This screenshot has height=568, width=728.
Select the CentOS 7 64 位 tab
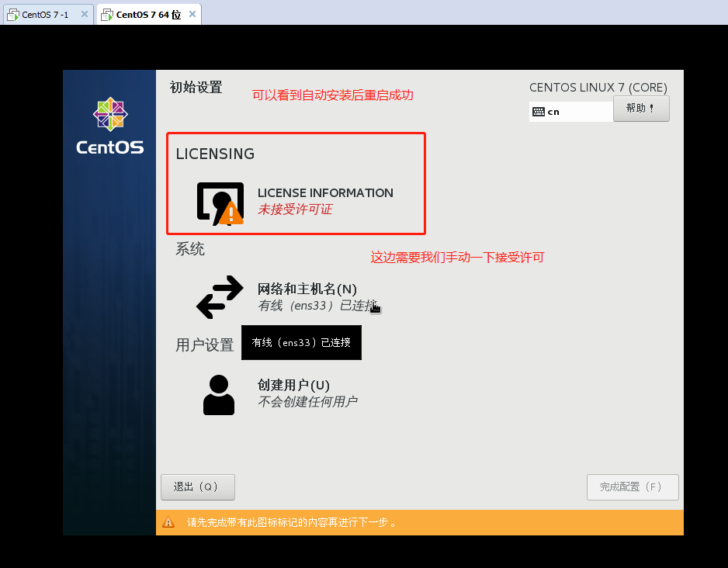point(148,15)
